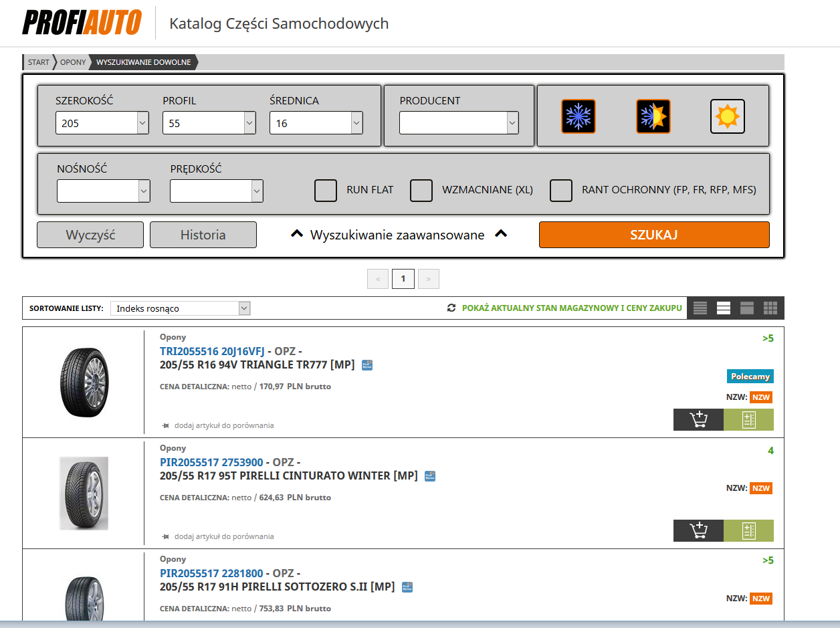840x628 pixels.
Task: Go to previous results page
Action: [x=378, y=279]
